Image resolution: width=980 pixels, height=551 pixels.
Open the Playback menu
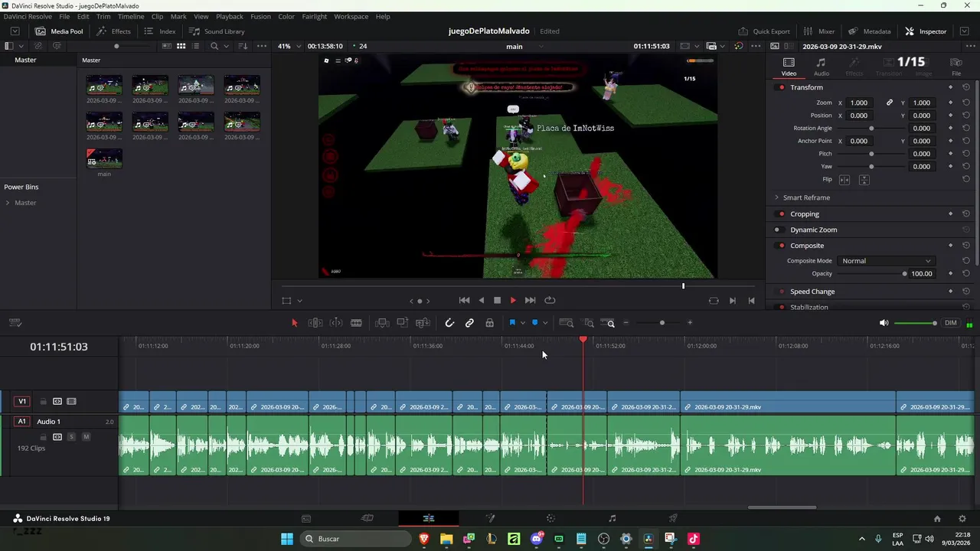tap(229, 16)
